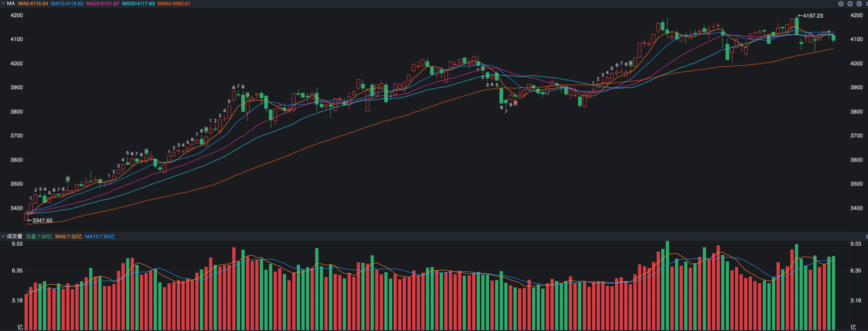Open the MA indicator settings gear
The width and height of the screenshot is (868, 331).
(x=867, y=4)
